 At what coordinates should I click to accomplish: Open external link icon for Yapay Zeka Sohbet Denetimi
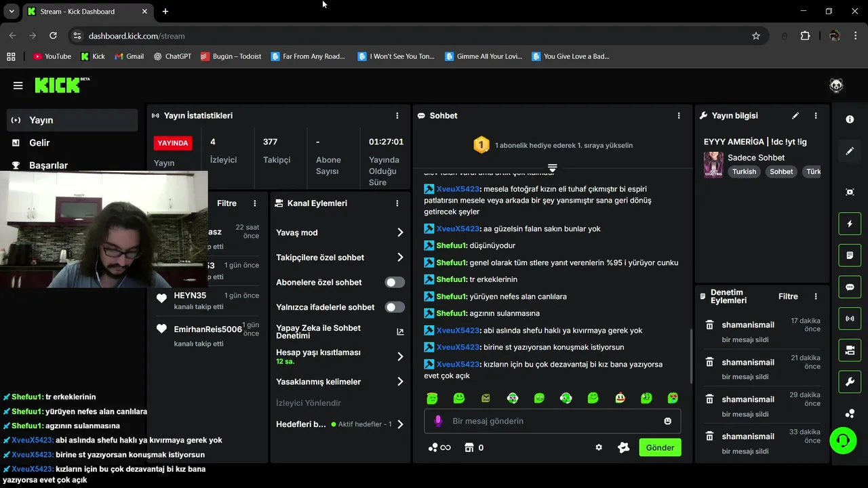coord(400,331)
